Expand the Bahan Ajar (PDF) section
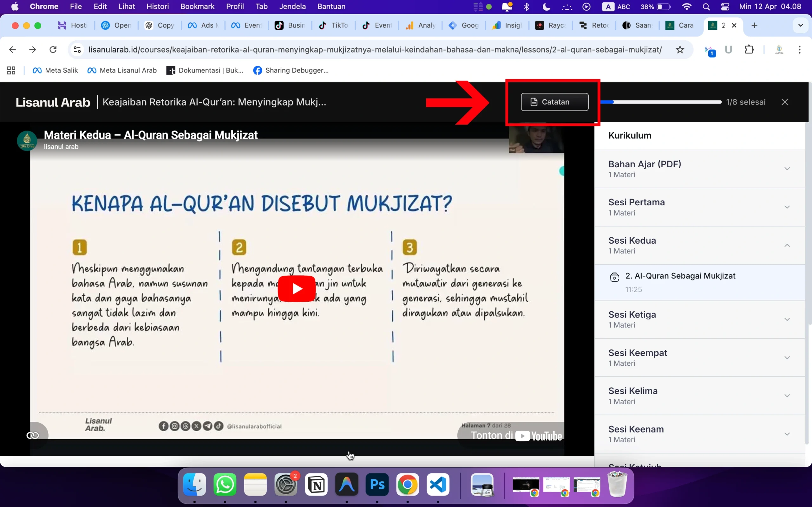This screenshot has width=812, height=507. (x=788, y=169)
